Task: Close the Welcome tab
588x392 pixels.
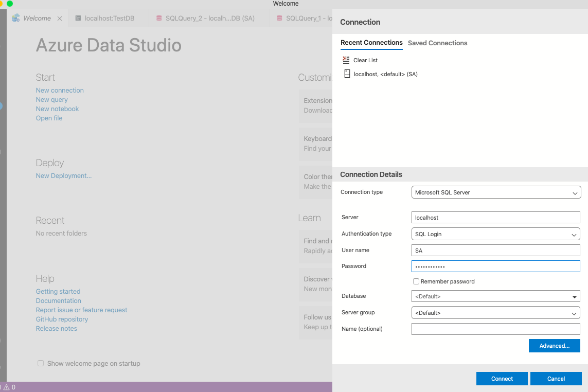Action: tap(60, 19)
